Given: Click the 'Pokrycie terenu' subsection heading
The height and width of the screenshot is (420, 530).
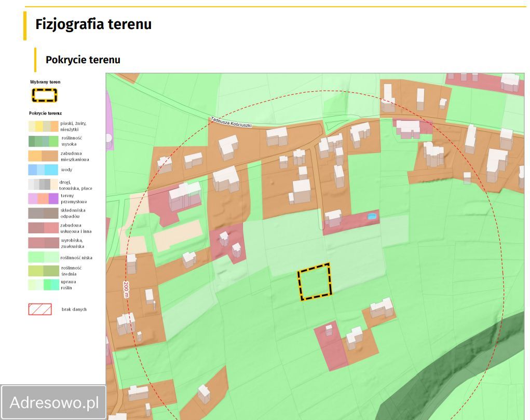Looking at the screenshot, I should tap(83, 60).
